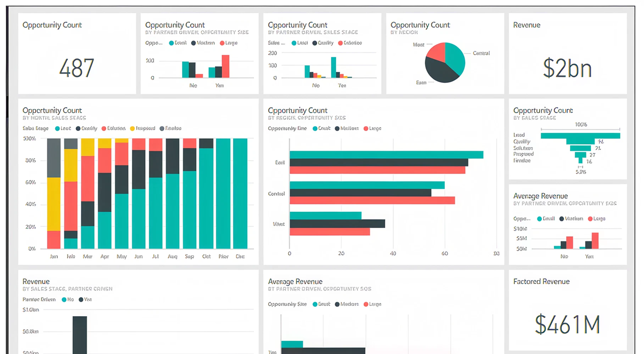Click the 40 axis value under region chart

(393, 254)
